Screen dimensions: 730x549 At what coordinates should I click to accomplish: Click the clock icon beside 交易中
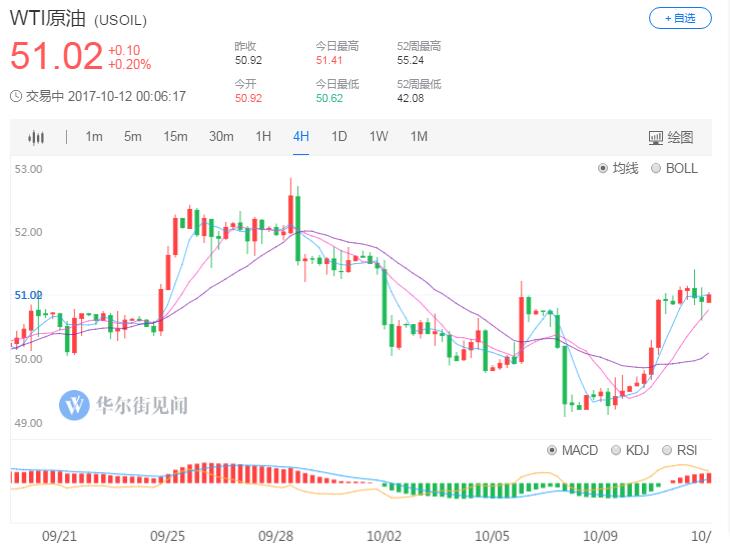[16, 96]
